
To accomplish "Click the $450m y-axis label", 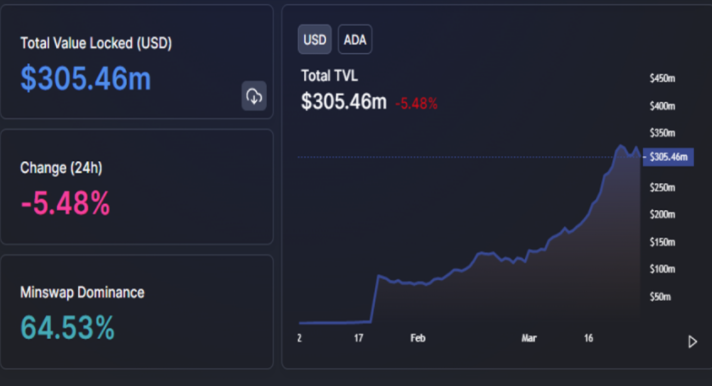I will click(x=662, y=78).
